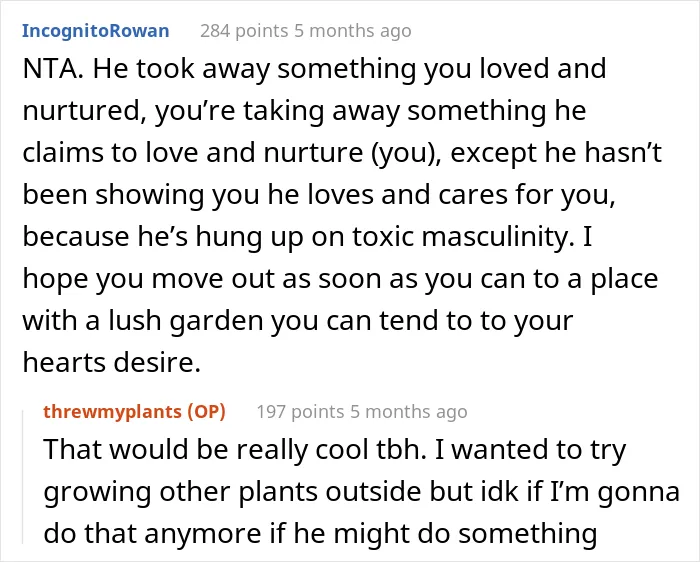This screenshot has width=700, height=562.
Task: Click the words hearts desire
Action: click(111, 362)
